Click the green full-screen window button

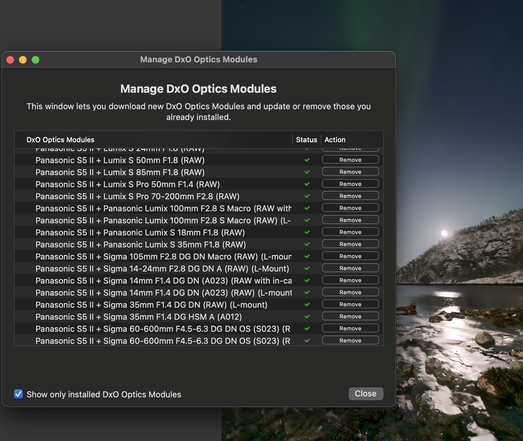click(x=35, y=60)
